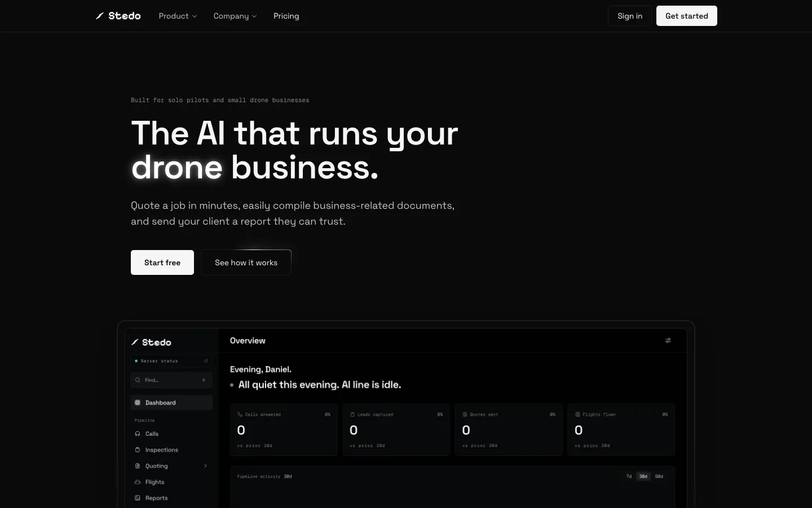
Task: Switch pipeline activity range to 7d
Action: click(629, 476)
